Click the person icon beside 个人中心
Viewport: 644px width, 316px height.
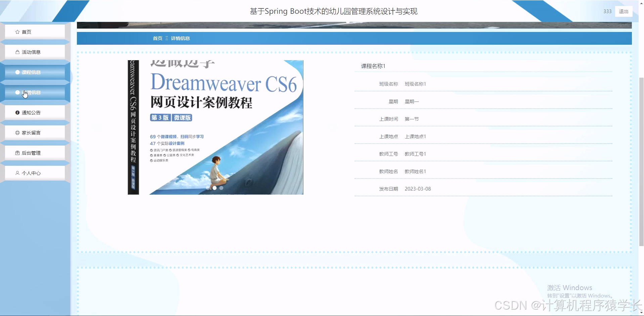17,173
